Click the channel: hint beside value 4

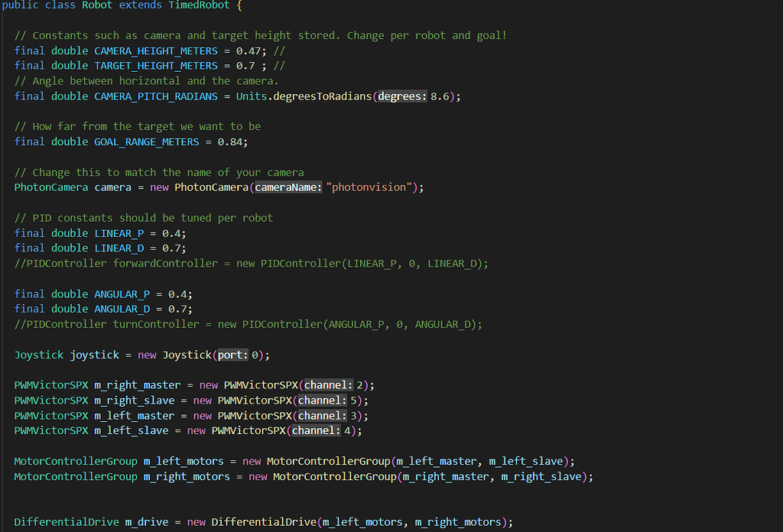pos(315,430)
